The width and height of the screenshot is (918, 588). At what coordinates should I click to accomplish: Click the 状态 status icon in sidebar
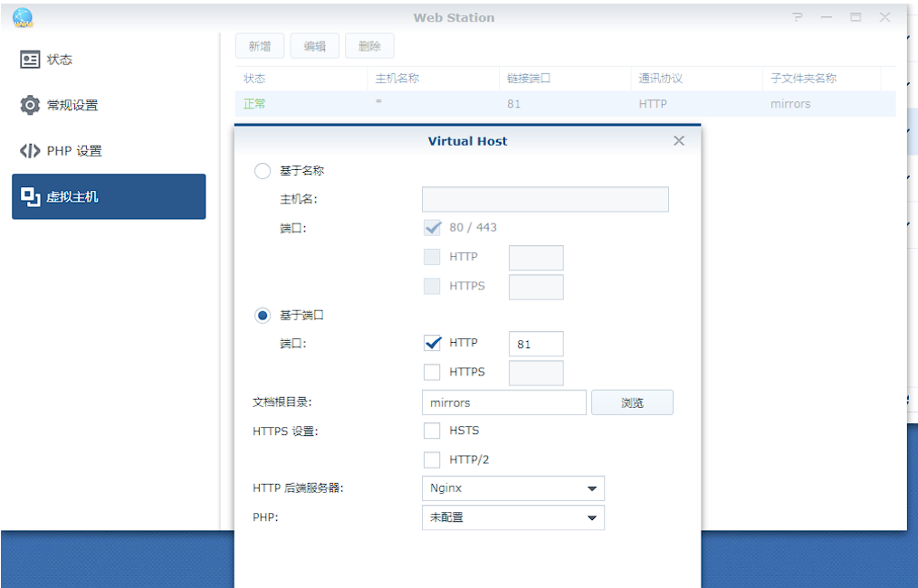click(x=30, y=59)
